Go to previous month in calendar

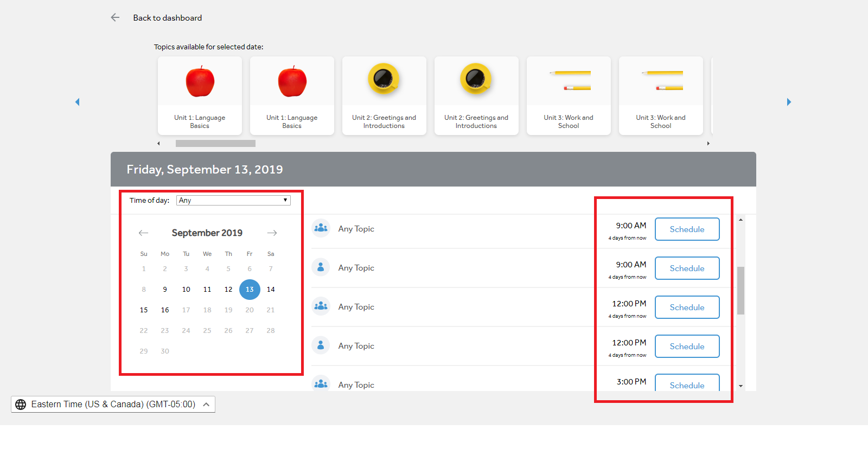[x=143, y=233]
